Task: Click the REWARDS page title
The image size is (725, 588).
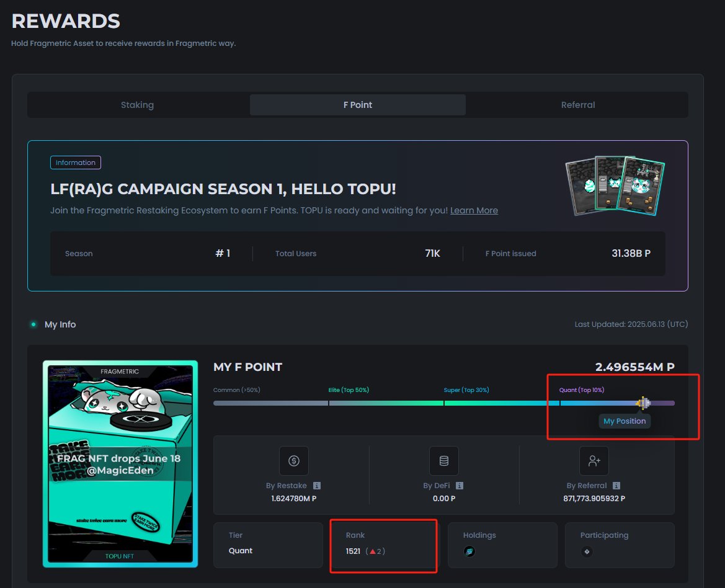Action: click(x=66, y=21)
